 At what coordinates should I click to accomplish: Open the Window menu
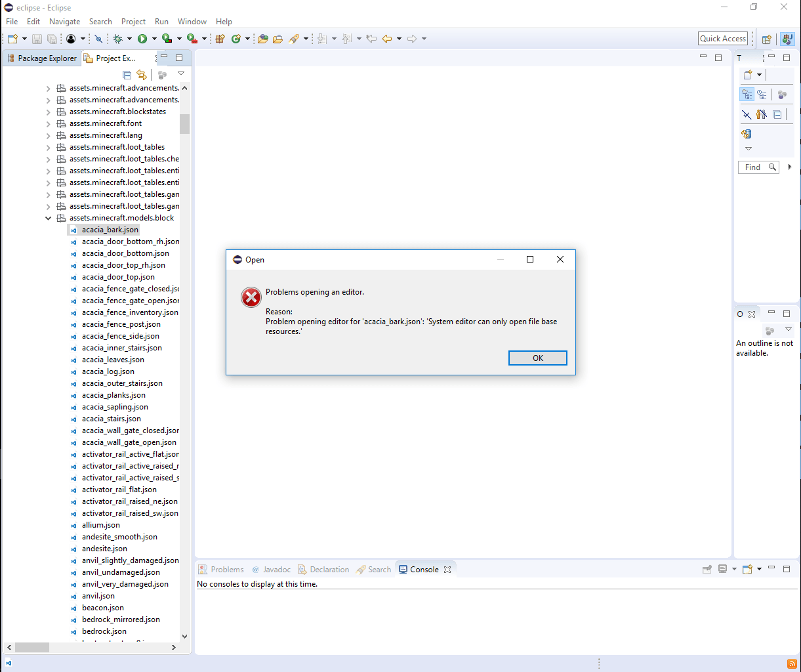[x=192, y=21]
